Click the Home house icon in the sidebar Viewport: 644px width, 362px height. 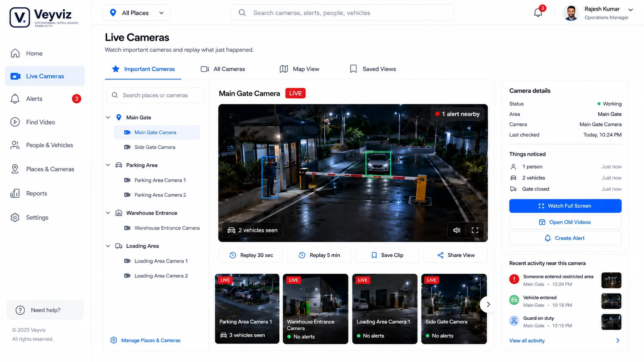click(15, 53)
